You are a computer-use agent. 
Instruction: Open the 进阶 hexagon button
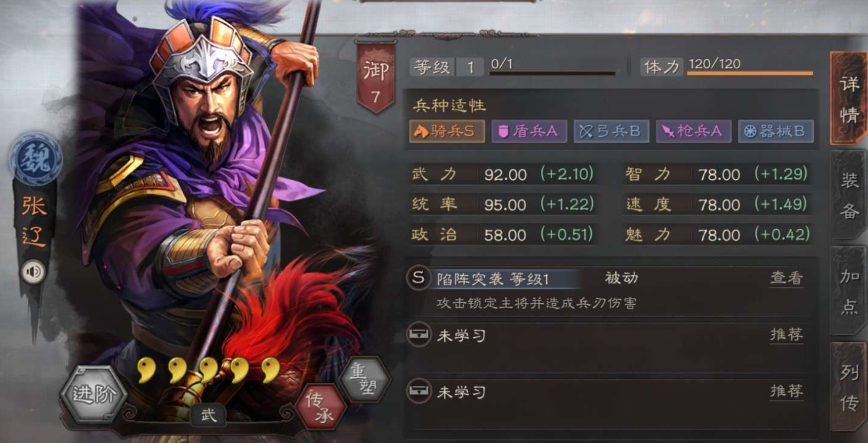(x=93, y=394)
